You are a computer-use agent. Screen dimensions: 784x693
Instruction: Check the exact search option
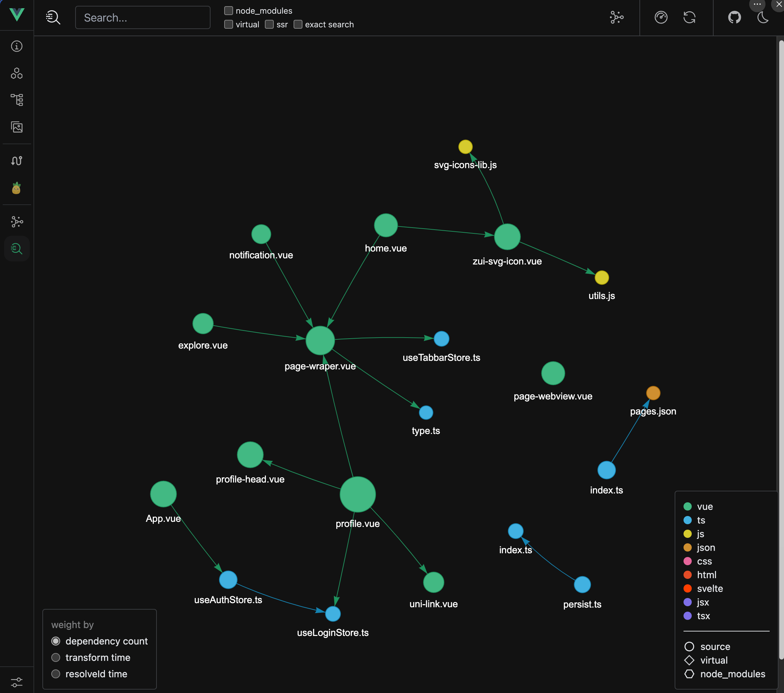(298, 25)
